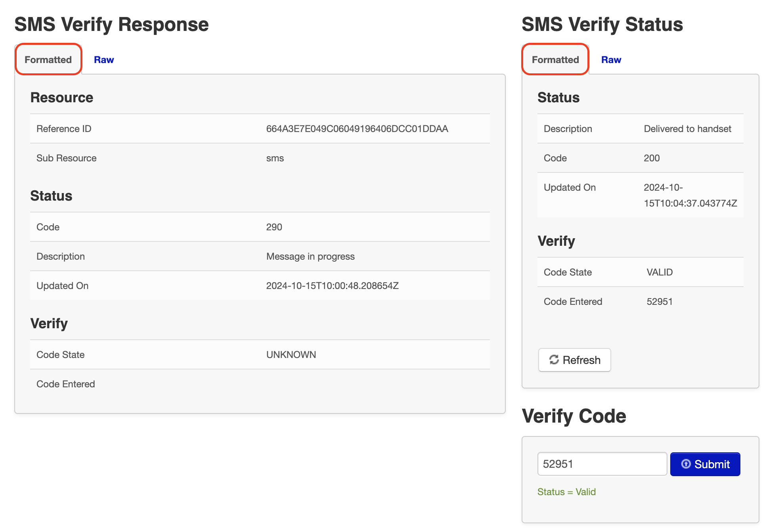Screen dimensions: 784x532
Task: Select the Formatted tab under SMS Verify Status
Action: pyautogui.click(x=555, y=59)
